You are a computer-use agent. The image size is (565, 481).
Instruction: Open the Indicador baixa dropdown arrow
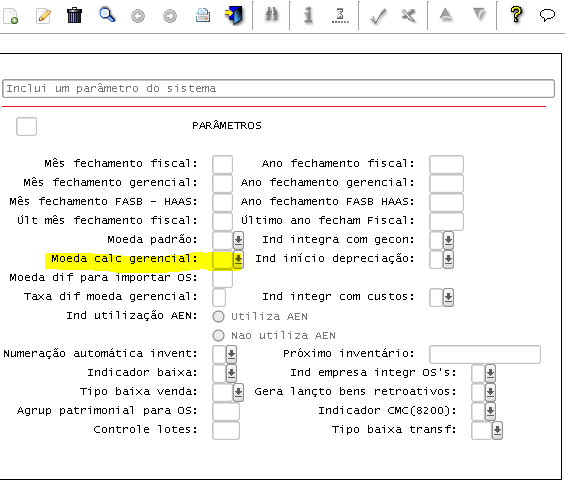231,374
